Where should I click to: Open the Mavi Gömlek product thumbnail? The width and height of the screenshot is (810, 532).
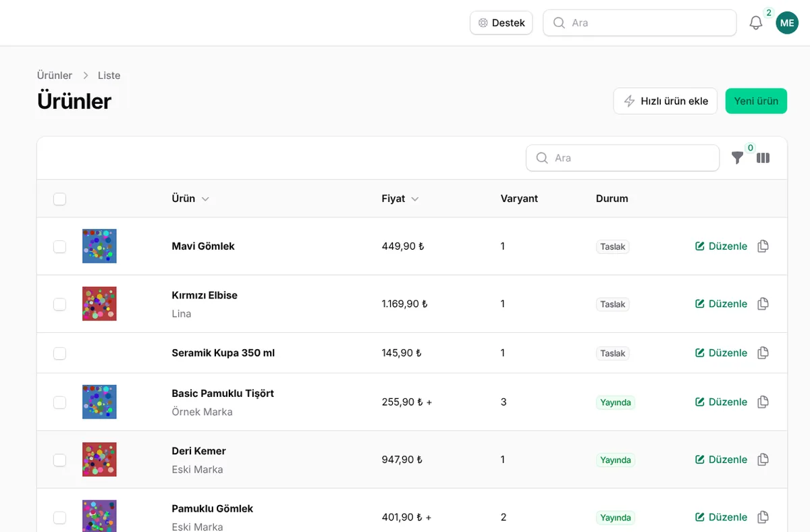(x=99, y=246)
